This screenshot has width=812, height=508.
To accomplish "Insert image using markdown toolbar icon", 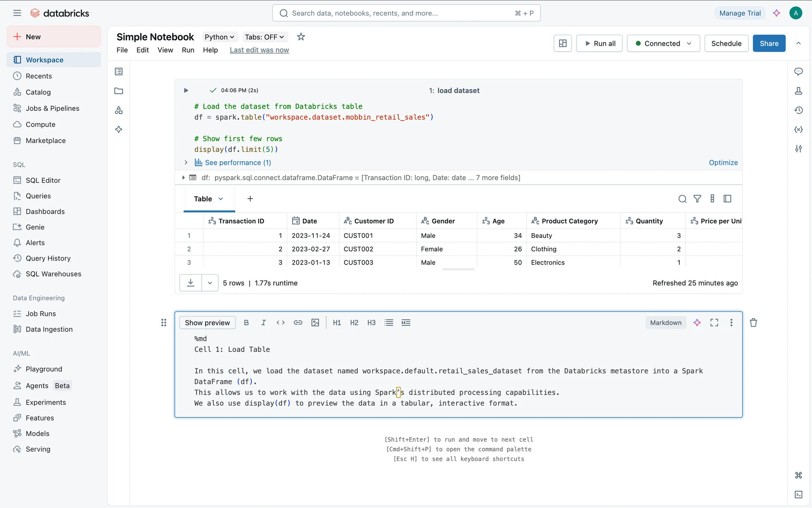I will (x=315, y=323).
